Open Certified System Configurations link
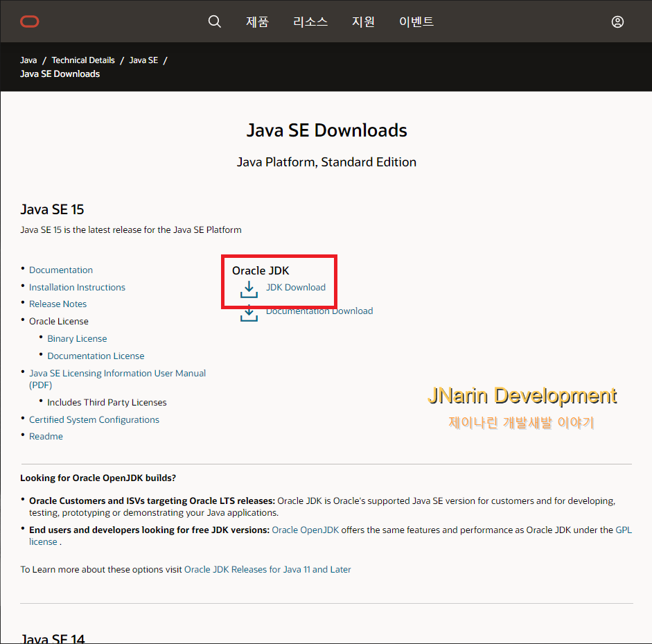652x644 pixels. (94, 419)
